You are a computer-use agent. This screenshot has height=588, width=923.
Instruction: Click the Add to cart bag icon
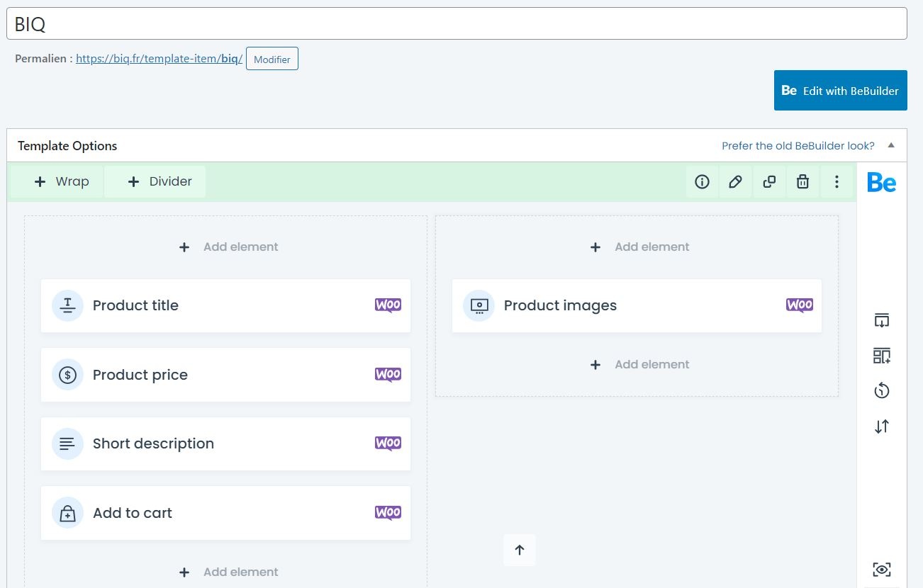[x=67, y=513]
